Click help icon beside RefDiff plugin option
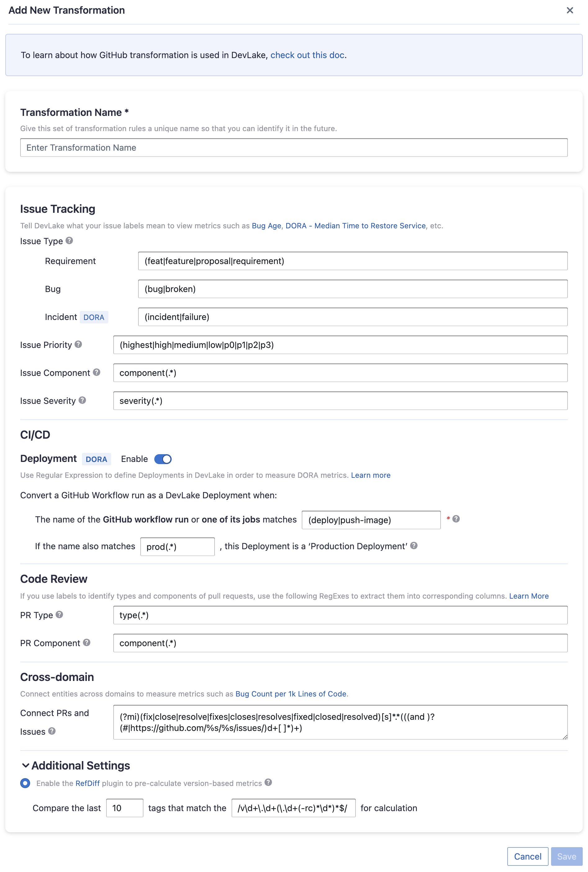The width and height of the screenshot is (588, 872). [268, 783]
